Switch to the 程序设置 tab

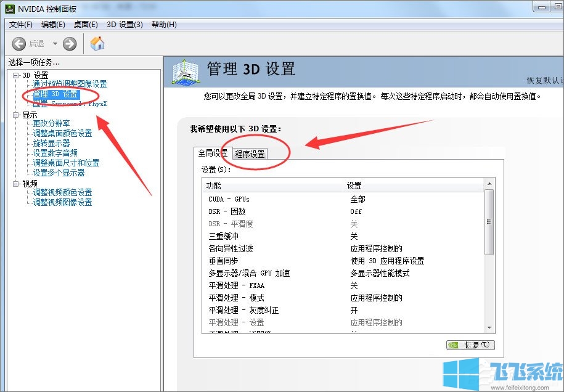(x=249, y=153)
